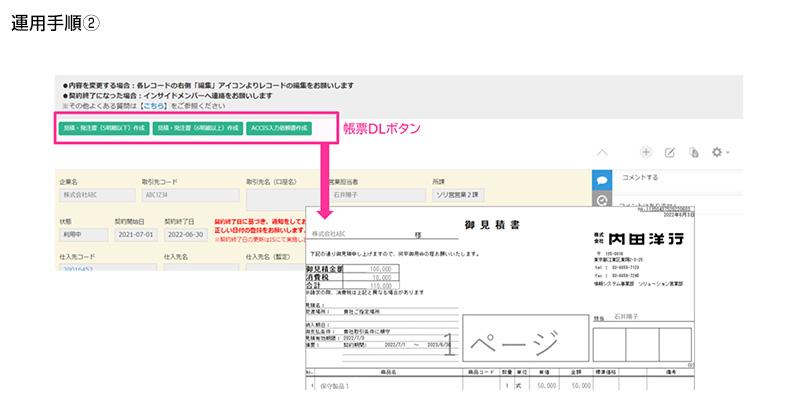Click the 契約終了日 value 2022-06-30
800x405 pixels.
click(x=186, y=235)
